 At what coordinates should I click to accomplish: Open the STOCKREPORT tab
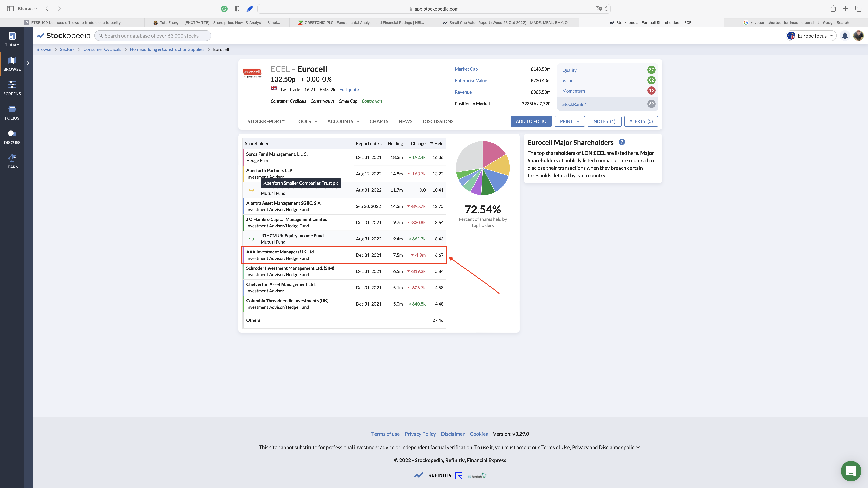(x=266, y=121)
